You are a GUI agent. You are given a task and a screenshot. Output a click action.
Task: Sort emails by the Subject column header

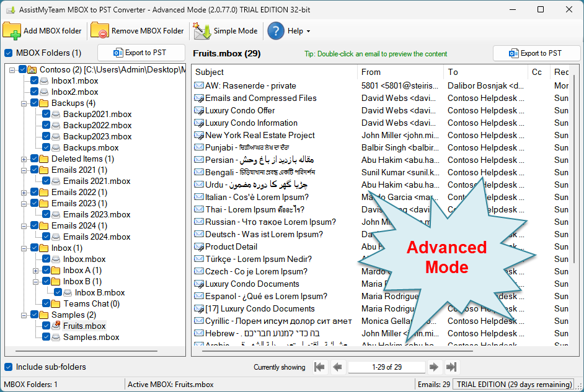273,72
